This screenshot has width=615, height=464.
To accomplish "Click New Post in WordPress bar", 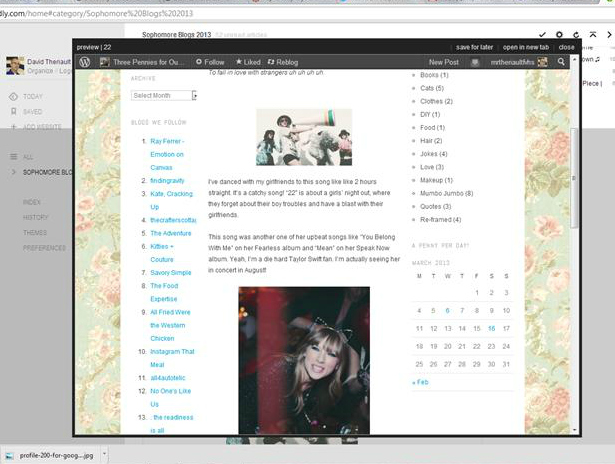I will tap(443, 62).
